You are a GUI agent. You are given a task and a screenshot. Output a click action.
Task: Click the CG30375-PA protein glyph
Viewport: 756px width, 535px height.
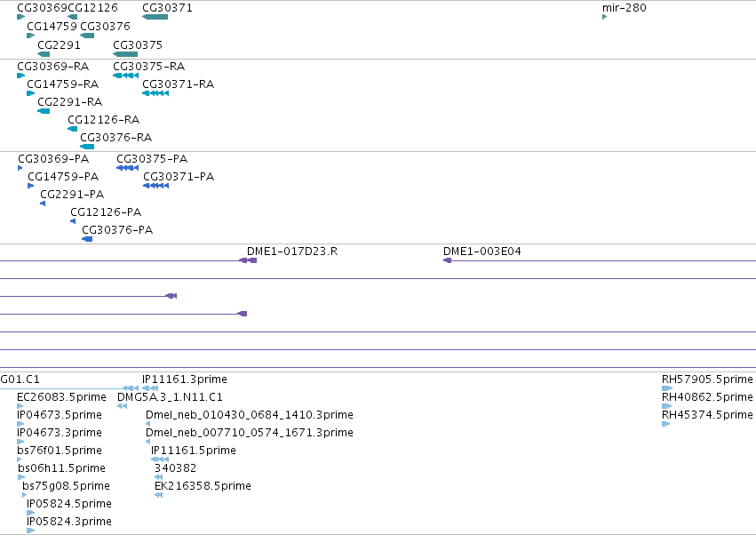tap(127, 168)
